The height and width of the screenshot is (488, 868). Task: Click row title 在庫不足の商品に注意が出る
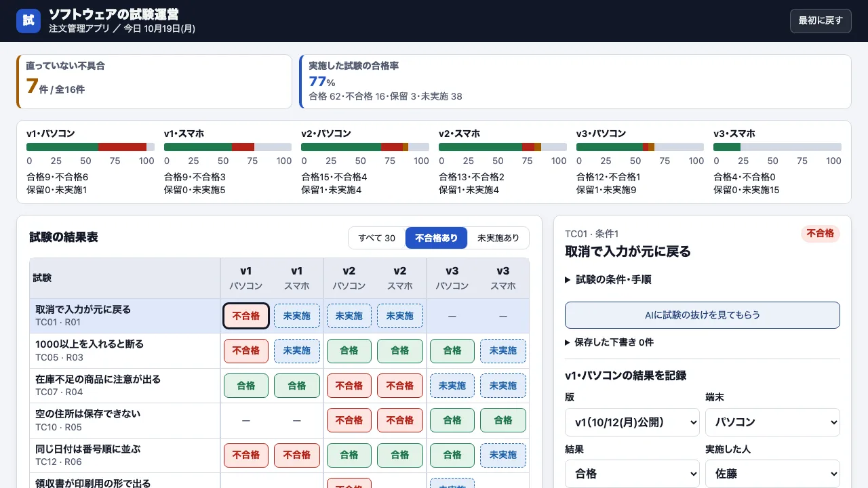[98, 379]
